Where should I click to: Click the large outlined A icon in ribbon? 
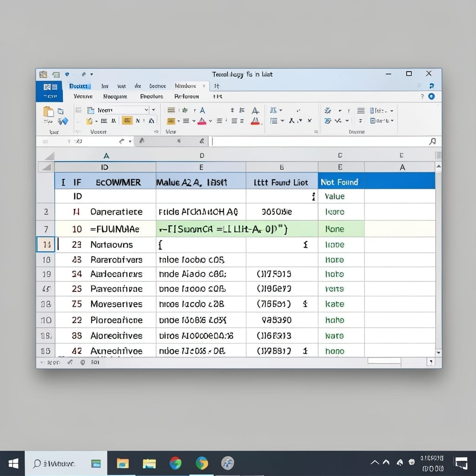[255, 111]
